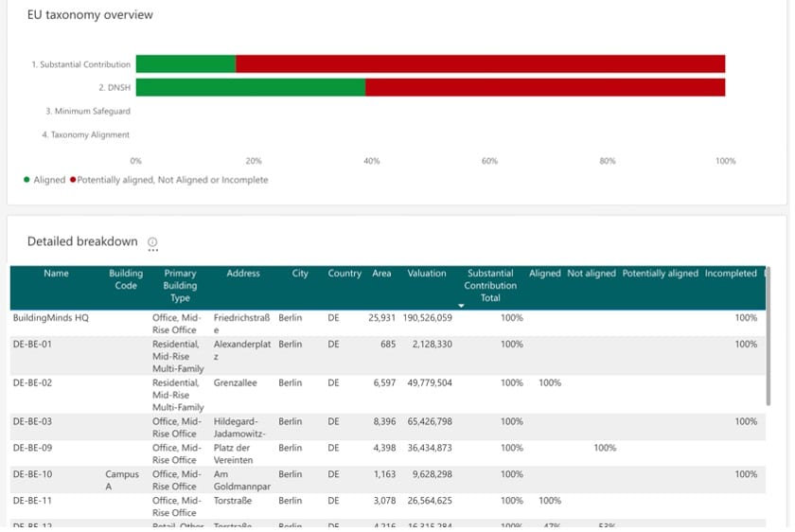Click the red Potentially aligned legend marker

pos(73,180)
